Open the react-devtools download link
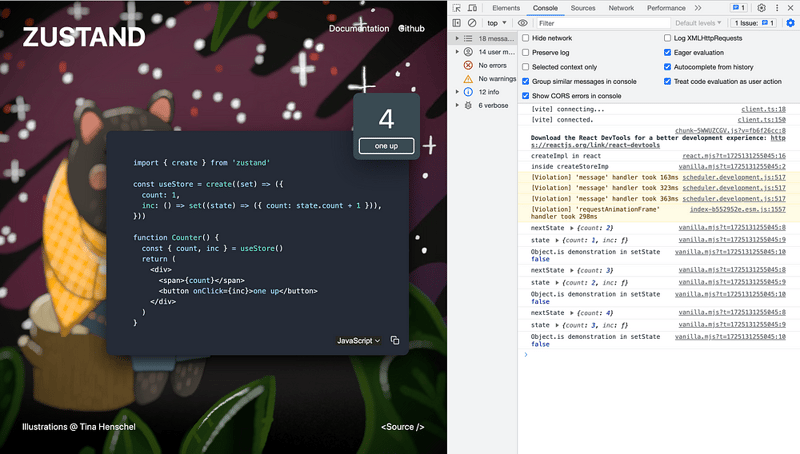Image resolution: width=800 pixels, height=454 pixels. (x=658, y=141)
